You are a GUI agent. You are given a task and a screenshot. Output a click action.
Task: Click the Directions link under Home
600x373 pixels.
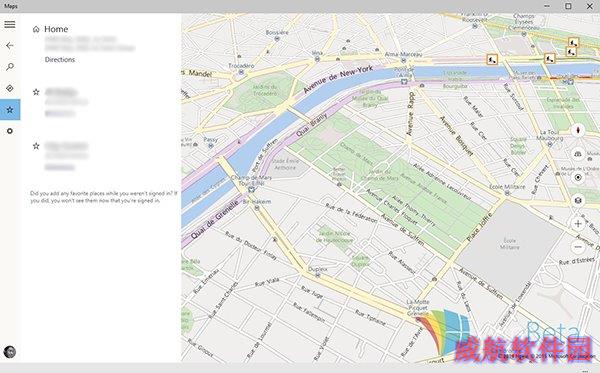tap(60, 59)
